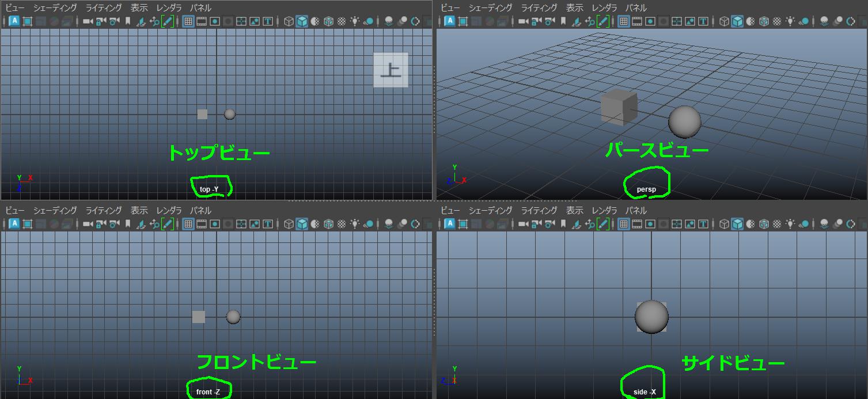Open ライティング menu in top view panel
The height and width of the screenshot is (399, 868).
(x=104, y=7)
